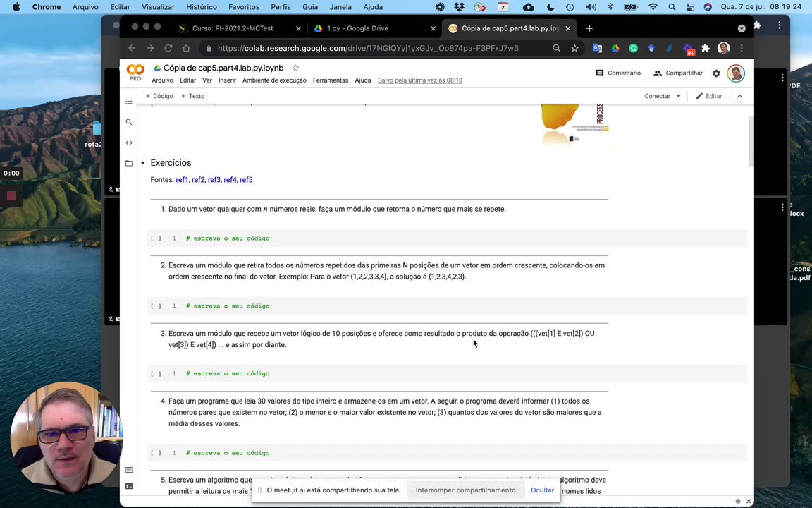This screenshot has width=812, height=508.
Task: Go to Chrome home page
Action: (186, 48)
